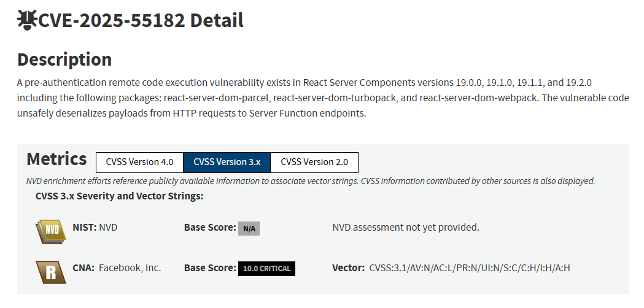Click the CVSS:3.1 vector string
This screenshot has width=644, height=308.
pos(470,268)
